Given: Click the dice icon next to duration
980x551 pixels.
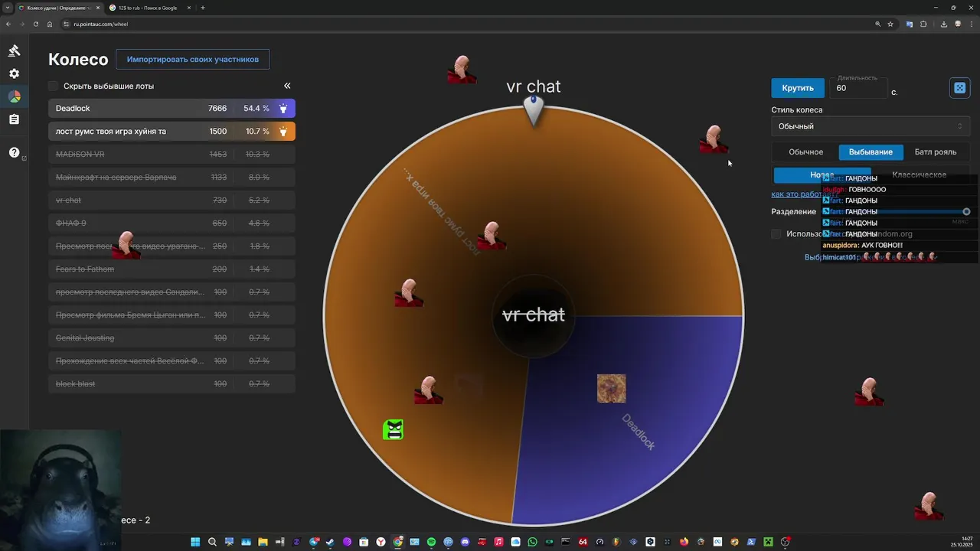Looking at the screenshot, I should pyautogui.click(x=959, y=88).
